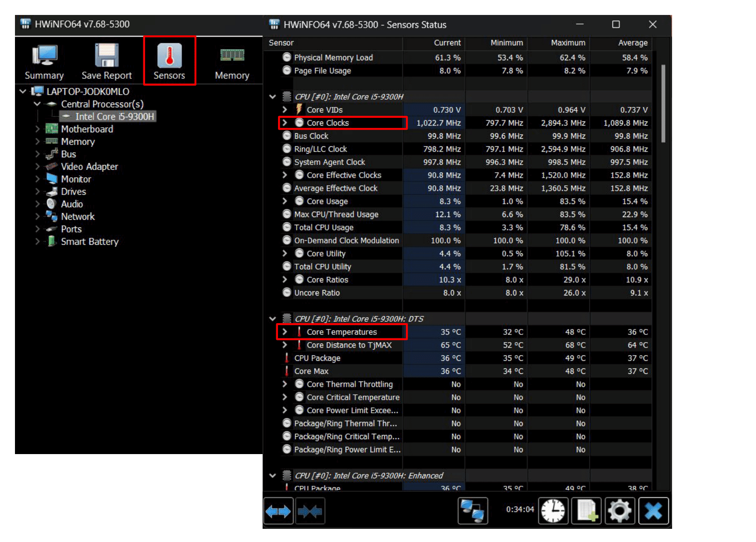Select the Monitor tree item
Viewport: 756px width, 542px height.
click(x=76, y=179)
